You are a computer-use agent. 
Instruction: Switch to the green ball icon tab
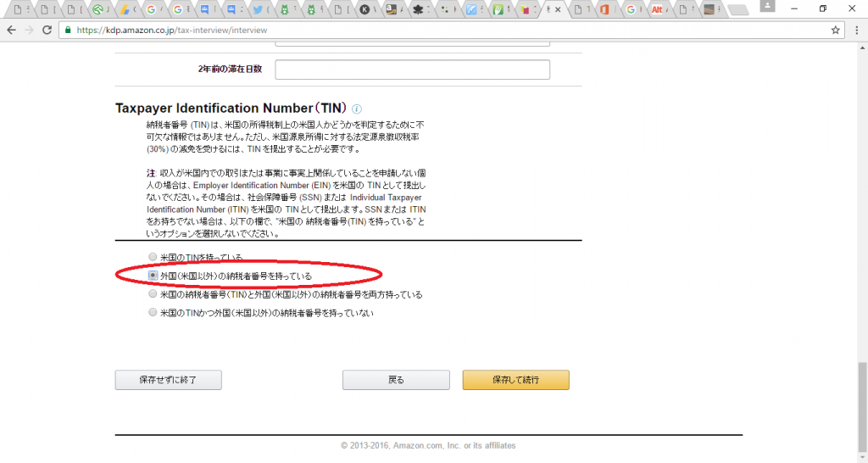98,9
